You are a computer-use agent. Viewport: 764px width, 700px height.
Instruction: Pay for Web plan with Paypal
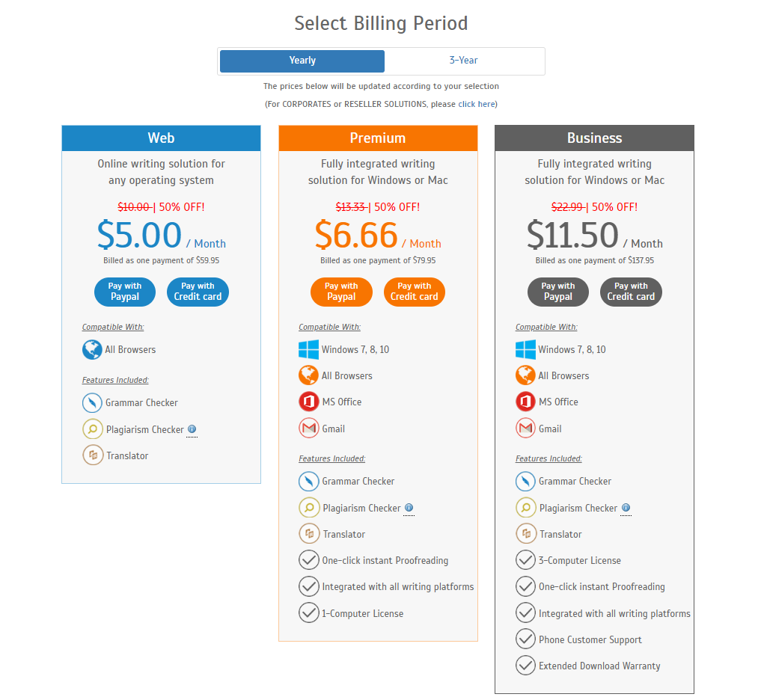pyautogui.click(x=125, y=292)
